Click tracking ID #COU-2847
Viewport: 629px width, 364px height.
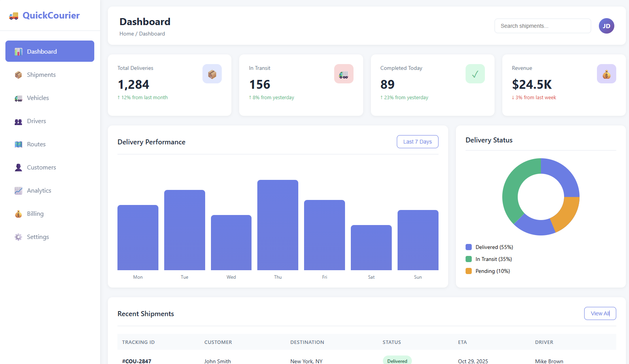tap(137, 361)
